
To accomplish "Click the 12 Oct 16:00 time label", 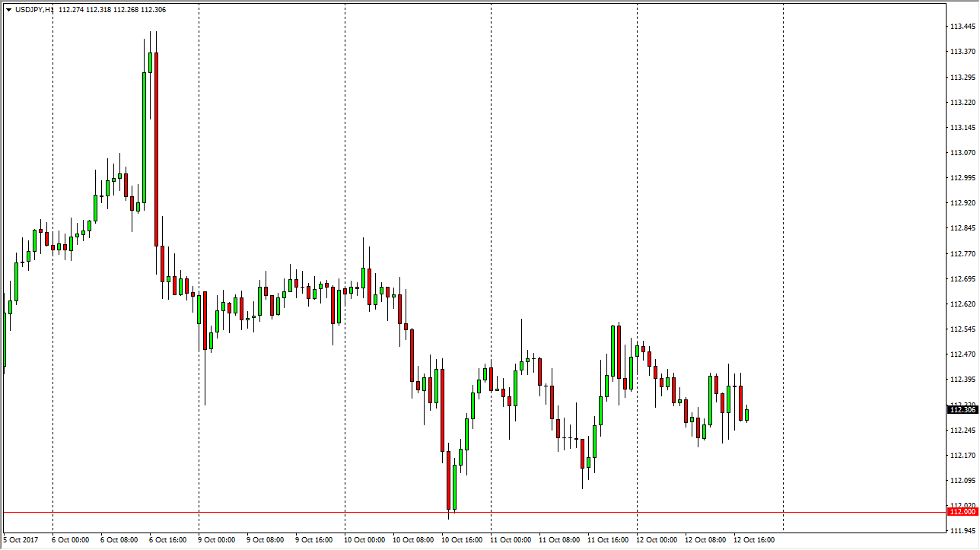I will click(x=753, y=540).
